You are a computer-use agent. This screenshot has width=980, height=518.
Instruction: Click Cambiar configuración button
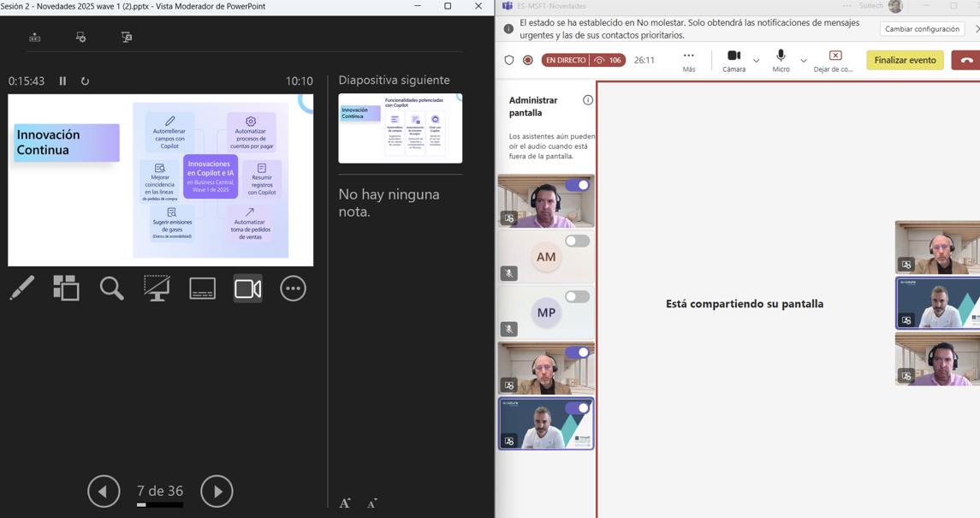tap(922, 29)
